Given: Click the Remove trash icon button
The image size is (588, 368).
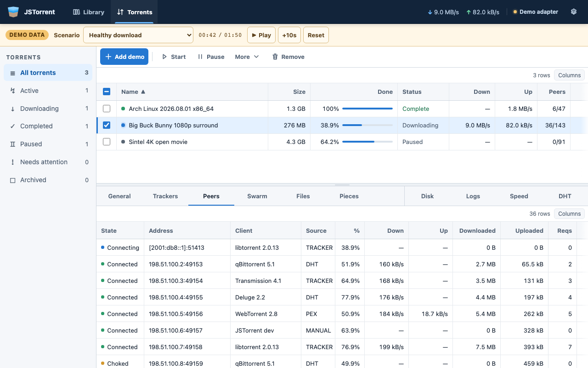Looking at the screenshot, I should (275, 57).
